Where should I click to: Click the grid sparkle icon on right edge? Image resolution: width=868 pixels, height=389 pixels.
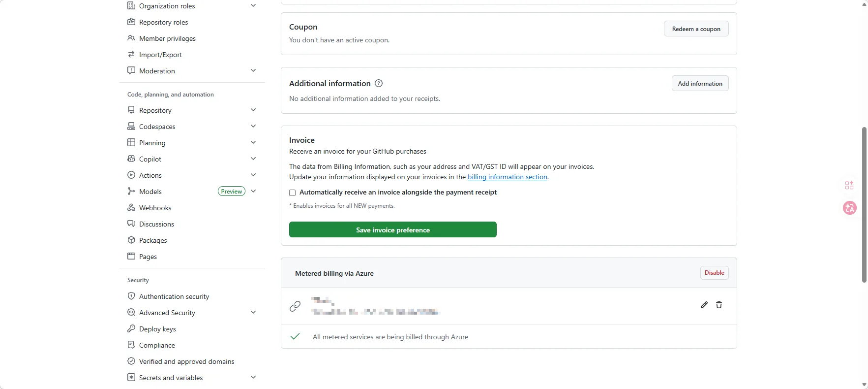[x=849, y=185]
